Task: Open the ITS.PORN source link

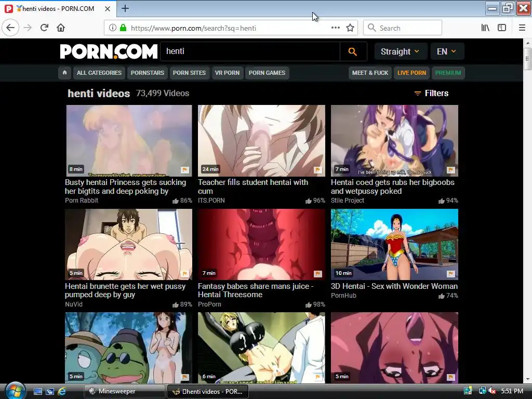Action: pyautogui.click(x=211, y=201)
